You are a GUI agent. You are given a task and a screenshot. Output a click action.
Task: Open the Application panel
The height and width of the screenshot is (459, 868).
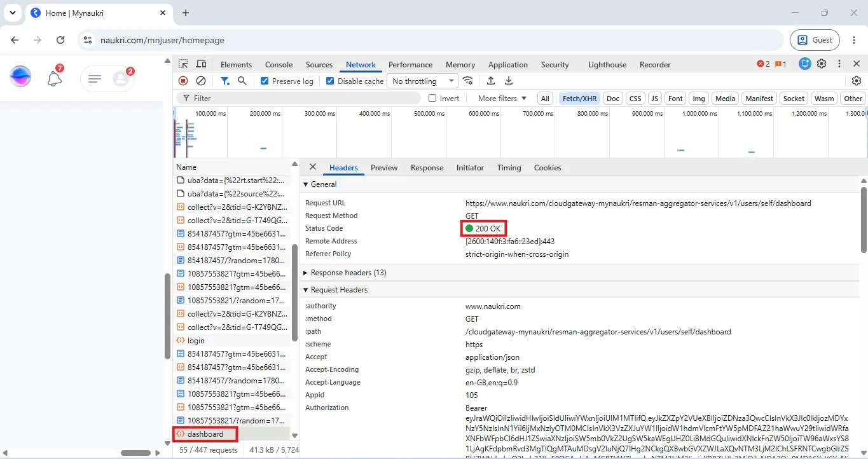point(508,64)
